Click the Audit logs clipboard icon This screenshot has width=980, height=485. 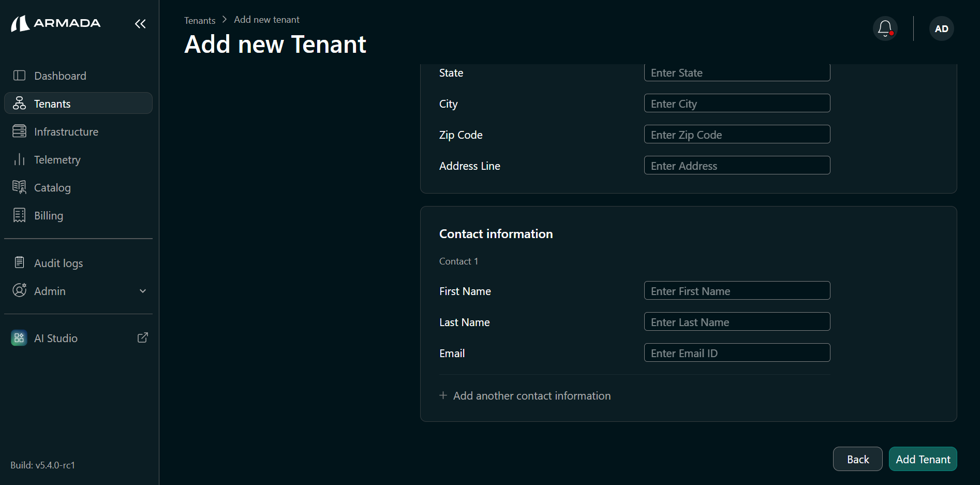click(19, 263)
